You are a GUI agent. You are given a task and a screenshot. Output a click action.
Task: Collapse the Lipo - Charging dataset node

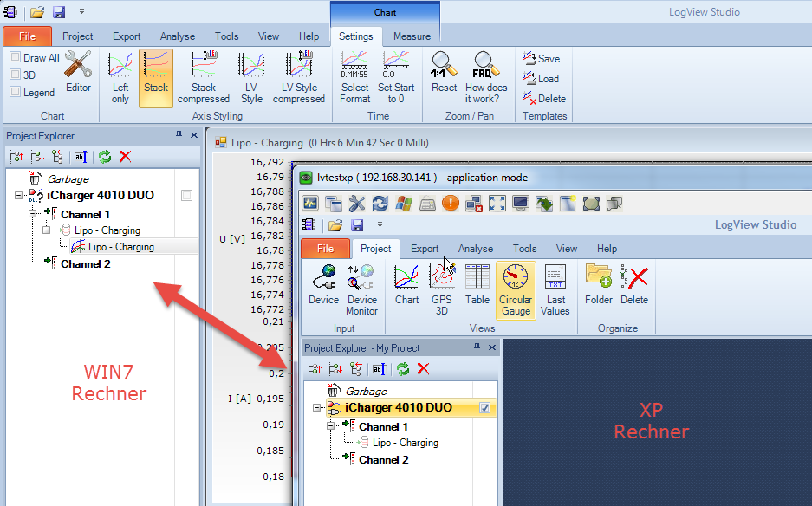click(46, 230)
